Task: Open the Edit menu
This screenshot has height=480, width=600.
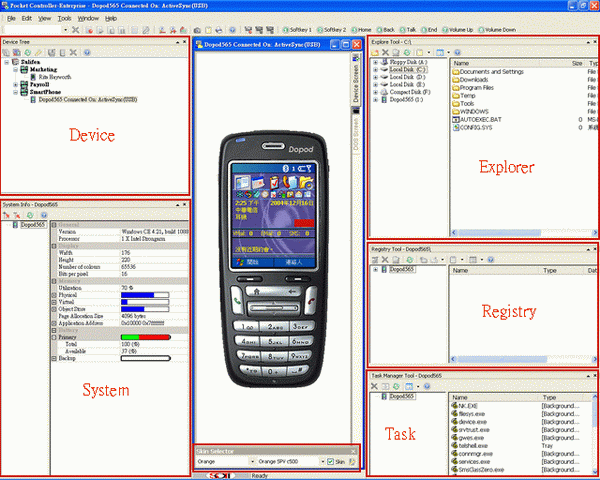Action: tap(27, 18)
